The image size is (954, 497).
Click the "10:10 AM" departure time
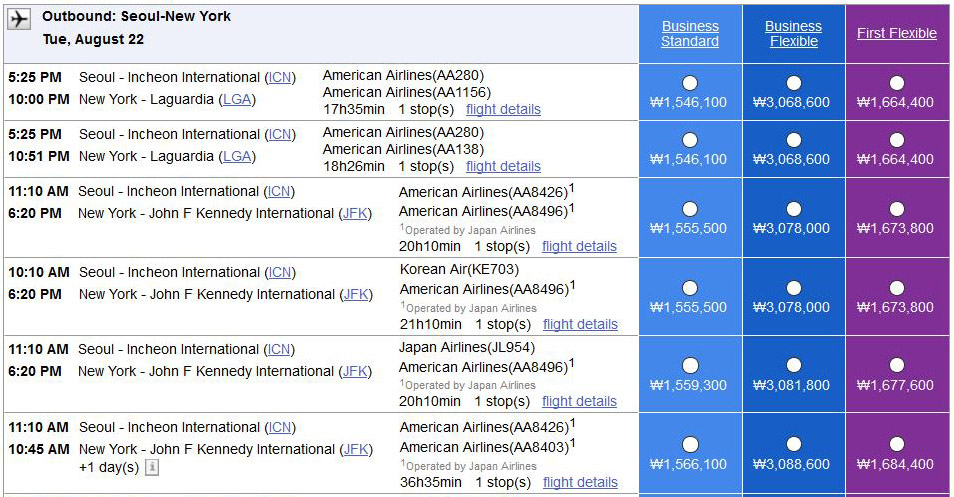(39, 273)
